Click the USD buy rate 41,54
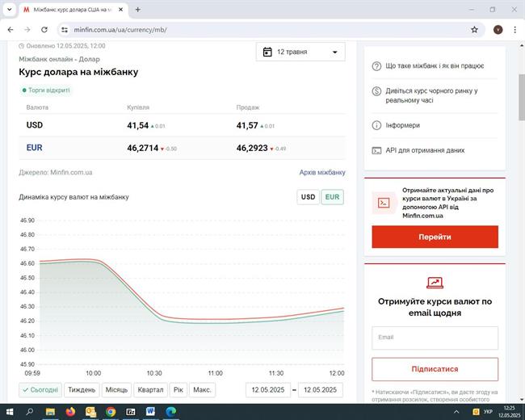This screenshot has height=420, width=525. [137, 126]
